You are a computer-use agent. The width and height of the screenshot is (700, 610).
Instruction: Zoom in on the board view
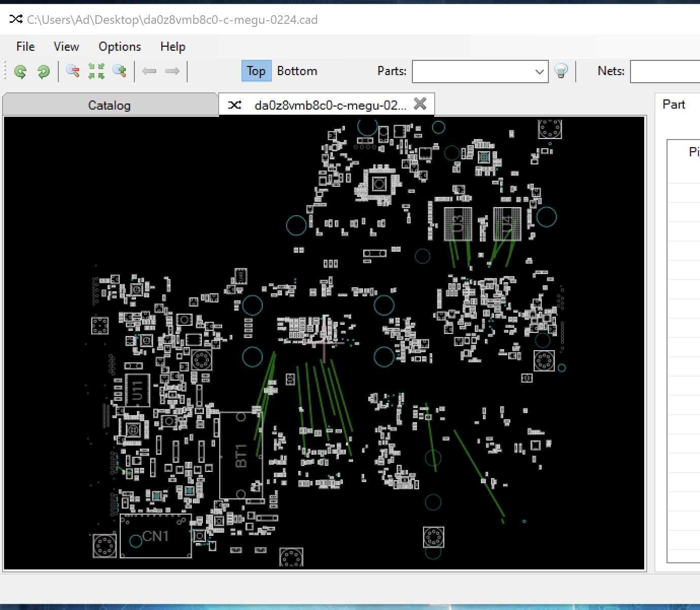(x=120, y=71)
